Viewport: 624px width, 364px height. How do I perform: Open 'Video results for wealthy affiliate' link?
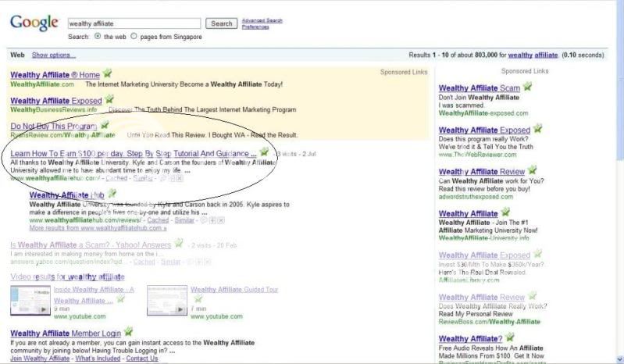tap(67, 277)
